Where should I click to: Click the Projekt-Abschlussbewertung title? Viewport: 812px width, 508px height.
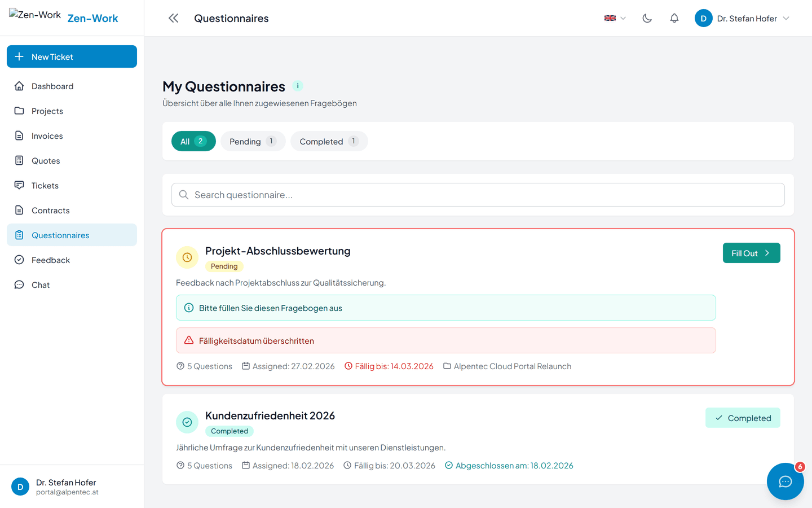pos(278,251)
